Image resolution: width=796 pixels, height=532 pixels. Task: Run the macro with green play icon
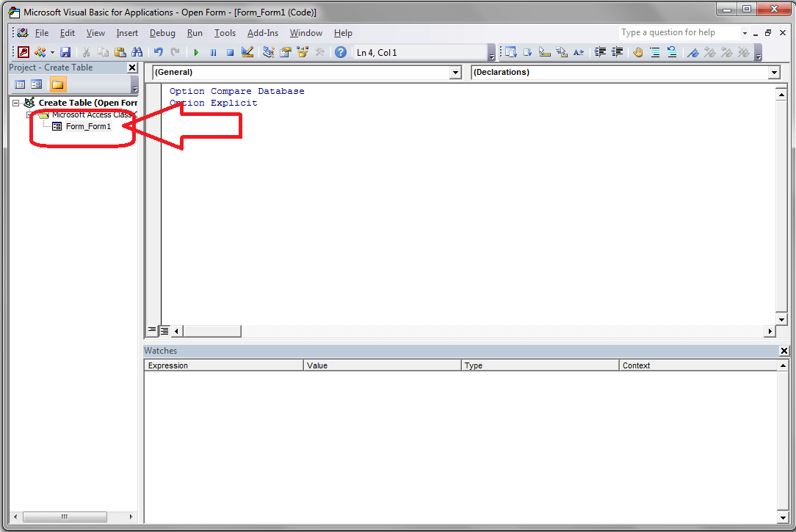click(x=196, y=52)
